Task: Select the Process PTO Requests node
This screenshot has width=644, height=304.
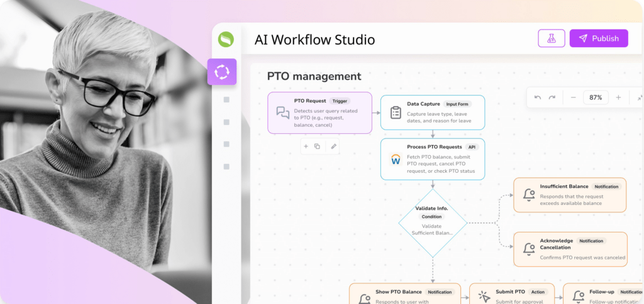Action: tap(433, 159)
